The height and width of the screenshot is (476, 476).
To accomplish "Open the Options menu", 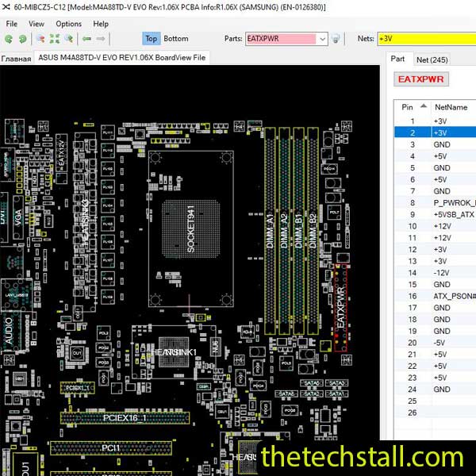I will (68, 24).
